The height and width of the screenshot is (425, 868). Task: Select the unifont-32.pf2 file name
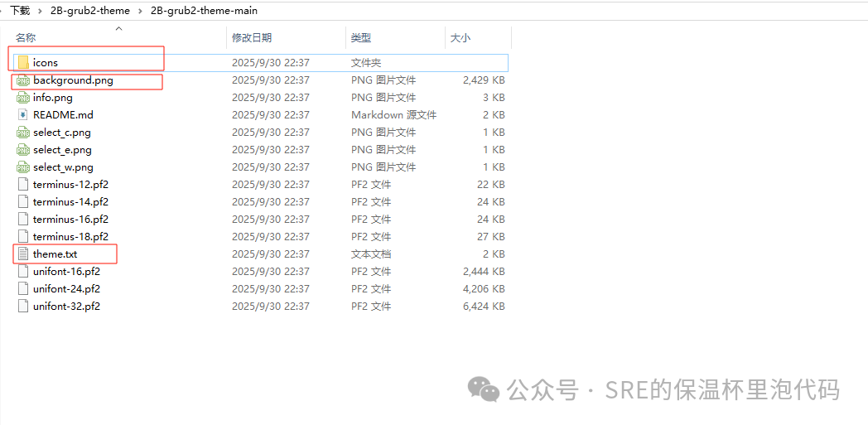tap(66, 306)
